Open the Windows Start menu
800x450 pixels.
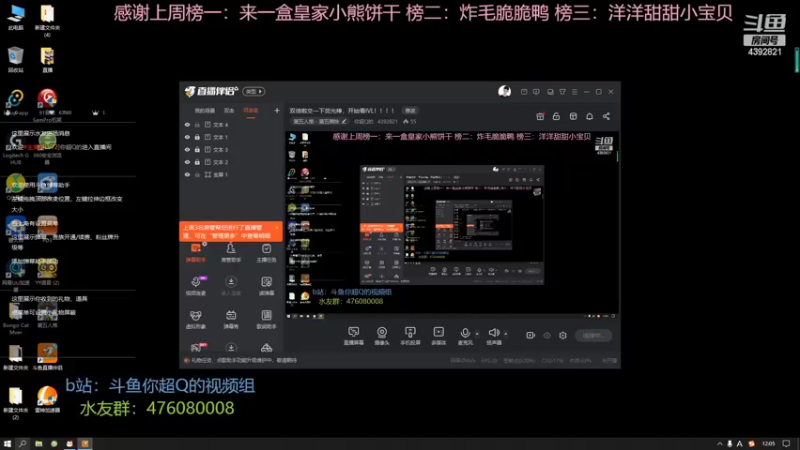click(7, 444)
